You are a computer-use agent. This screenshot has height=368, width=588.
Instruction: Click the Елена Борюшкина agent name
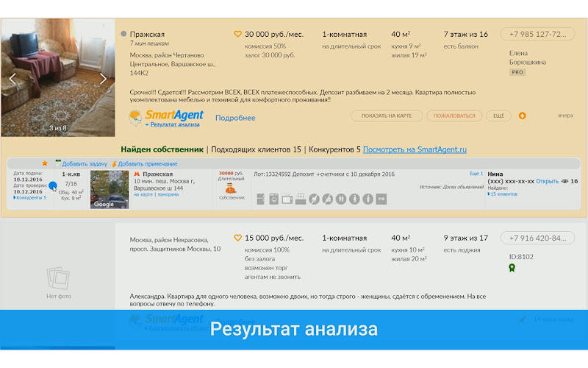pyautogui.click(x=528, y=57)
